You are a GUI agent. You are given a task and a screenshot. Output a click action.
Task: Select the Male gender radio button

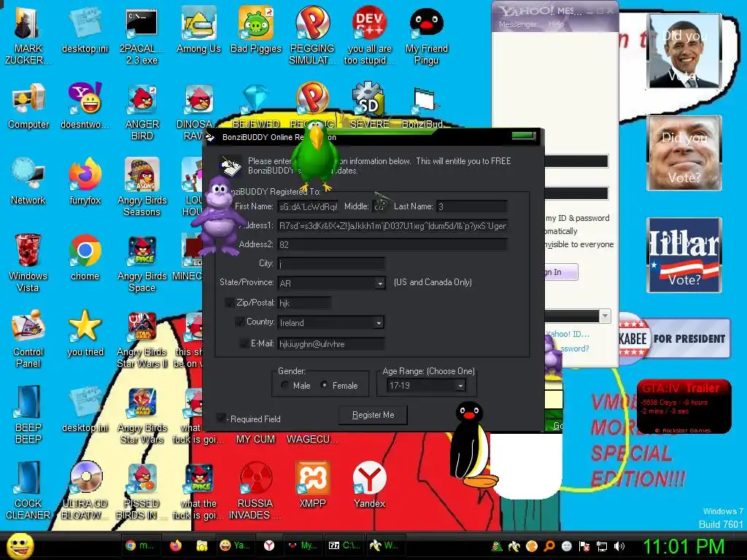(x=285, y=385)
